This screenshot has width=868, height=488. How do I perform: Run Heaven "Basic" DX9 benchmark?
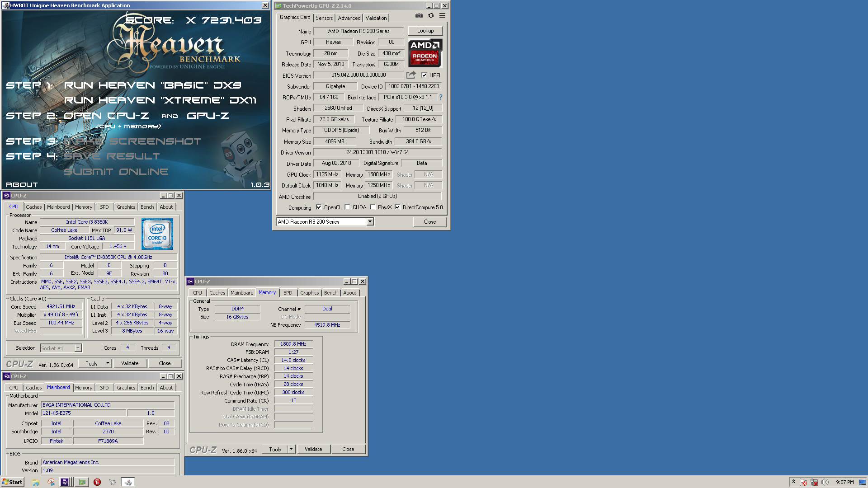click(152, 85)
